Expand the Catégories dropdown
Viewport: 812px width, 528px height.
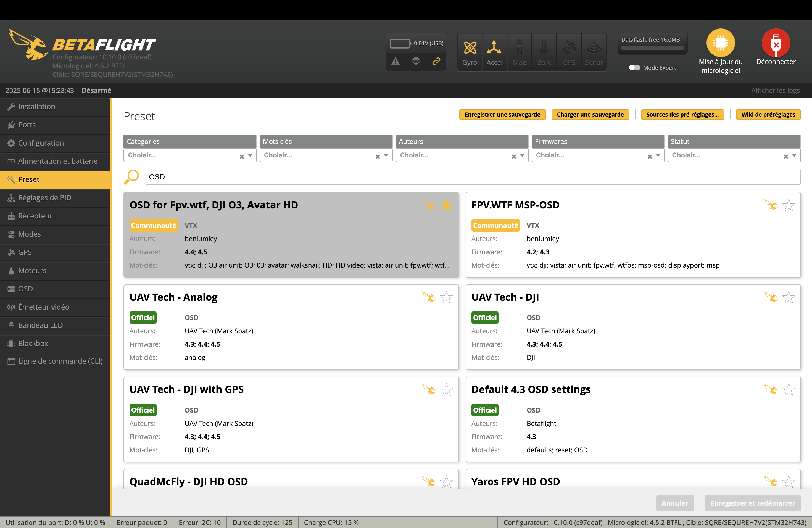pos(250,155)
